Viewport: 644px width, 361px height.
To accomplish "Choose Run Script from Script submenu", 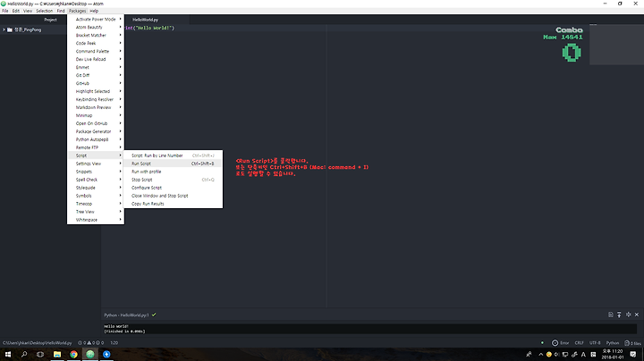I will [x=174, y=164].
